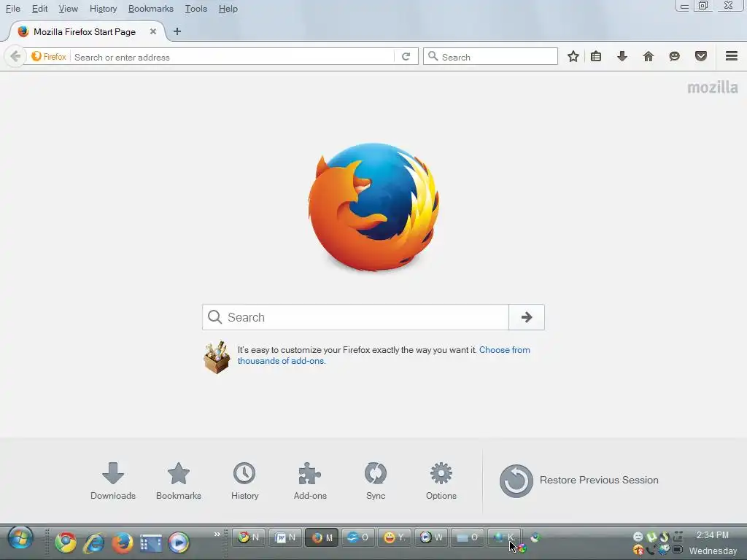
Task: Click the back arrow navigation button
Action: tap(15, 57)
